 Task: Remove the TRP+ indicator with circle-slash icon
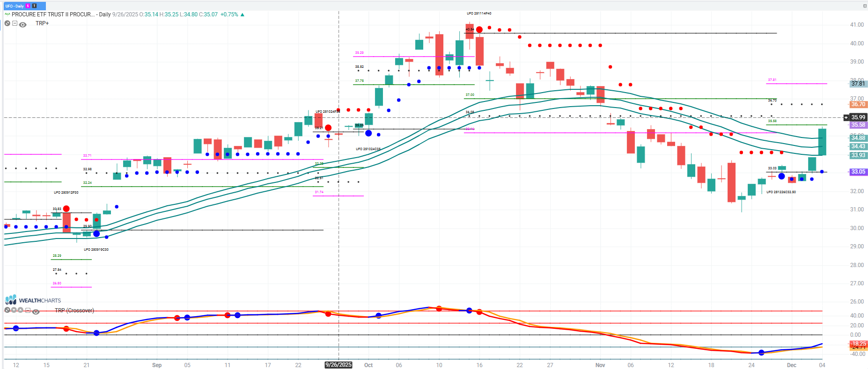point(7,23)
